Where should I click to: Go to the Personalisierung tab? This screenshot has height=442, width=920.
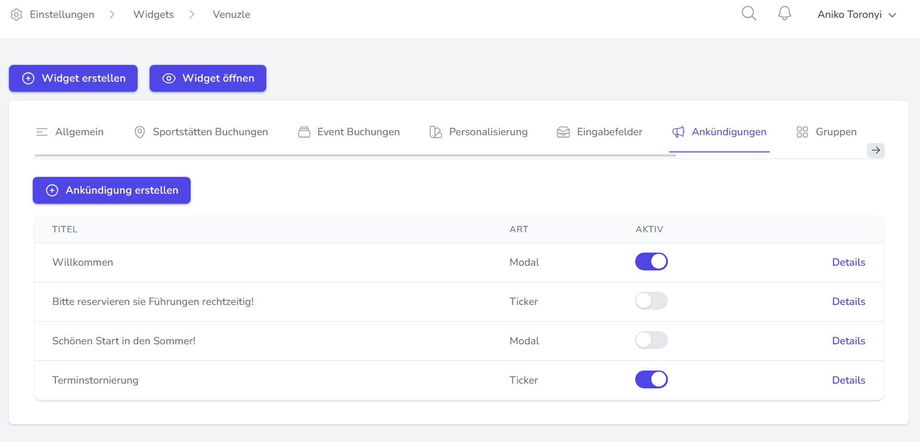point(478,132)
